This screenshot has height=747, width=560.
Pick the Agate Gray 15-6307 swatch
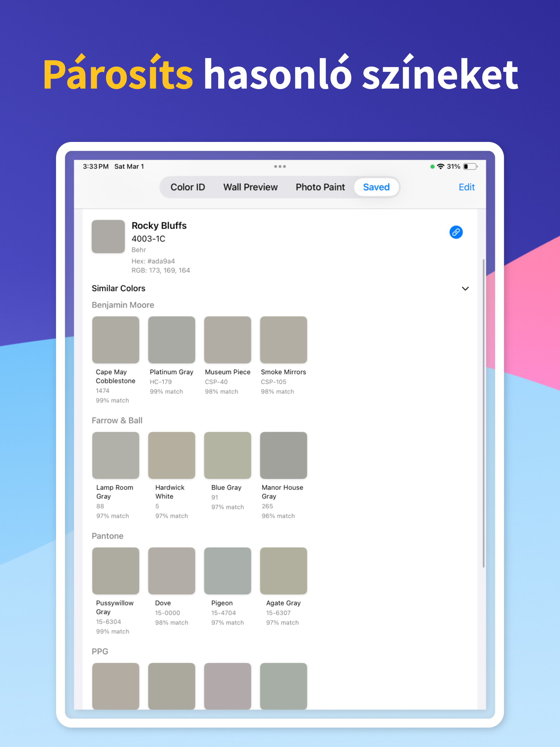(283, 571)
